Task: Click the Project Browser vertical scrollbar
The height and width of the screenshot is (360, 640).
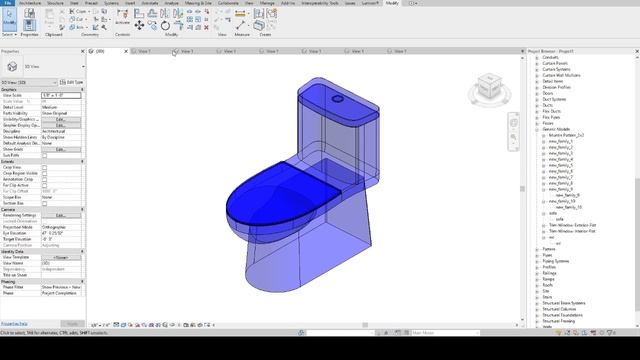Action: click(637, 245)
